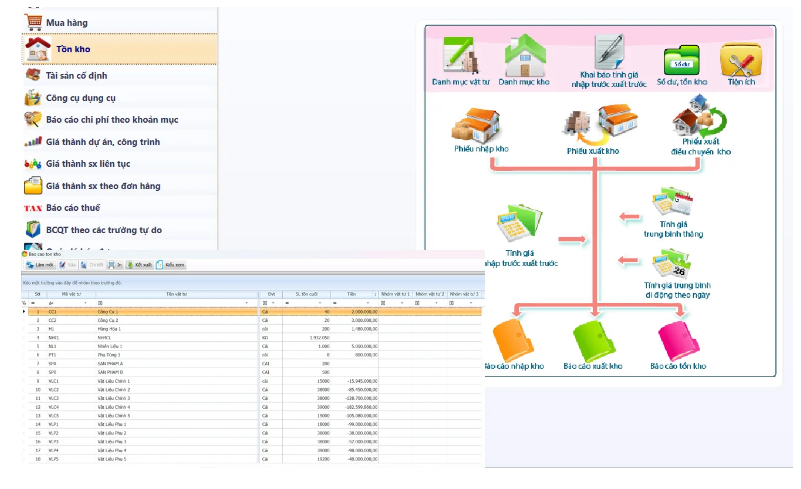Open the Phiếu xuất kho icon
The image size is (801, 489).
[x=593, y=128]
